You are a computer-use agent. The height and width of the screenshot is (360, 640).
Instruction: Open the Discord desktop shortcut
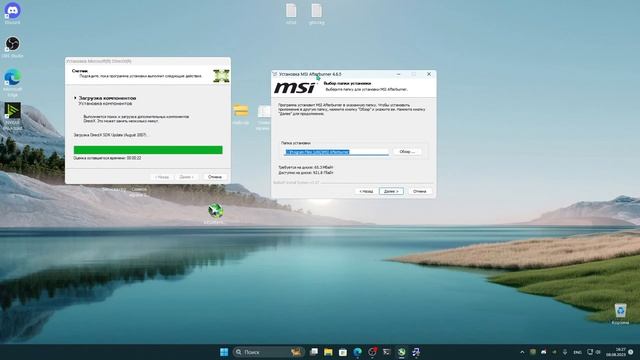pyautogui.click(x=12, y=13)
